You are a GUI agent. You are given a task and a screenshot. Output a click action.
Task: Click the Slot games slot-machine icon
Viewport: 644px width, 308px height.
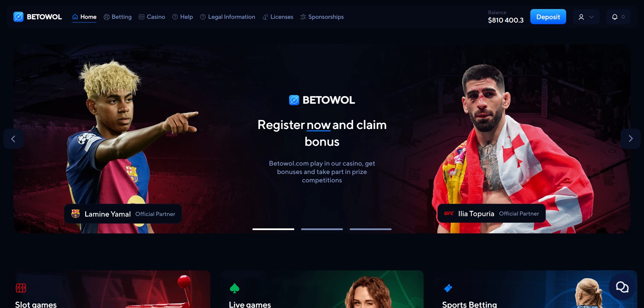click(x=21, y=288)
